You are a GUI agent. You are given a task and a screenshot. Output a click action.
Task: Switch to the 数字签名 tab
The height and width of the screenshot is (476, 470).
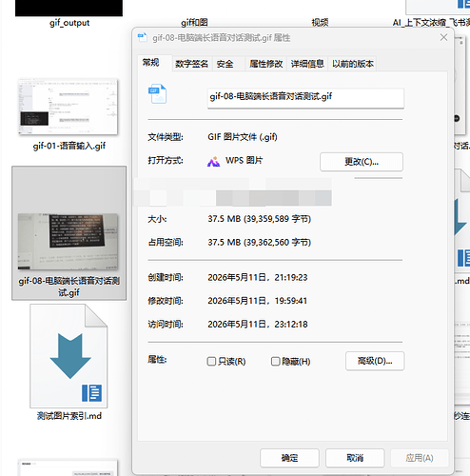pos(191,64)
